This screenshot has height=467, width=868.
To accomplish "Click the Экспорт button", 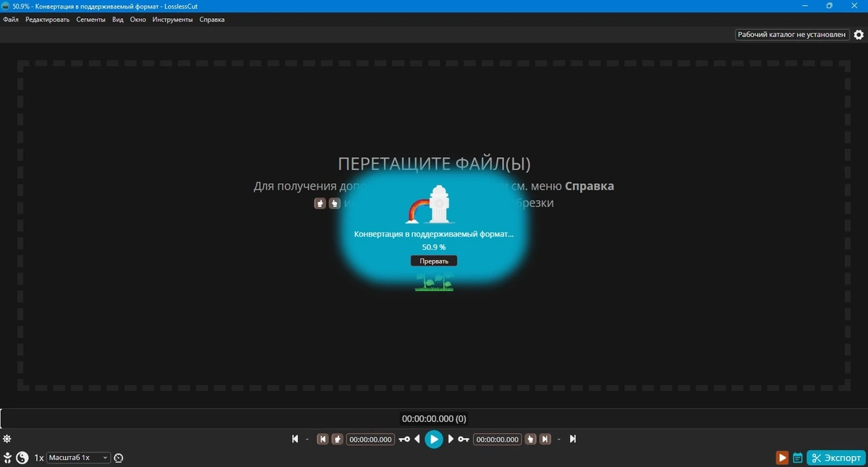I will coord(836,458).
